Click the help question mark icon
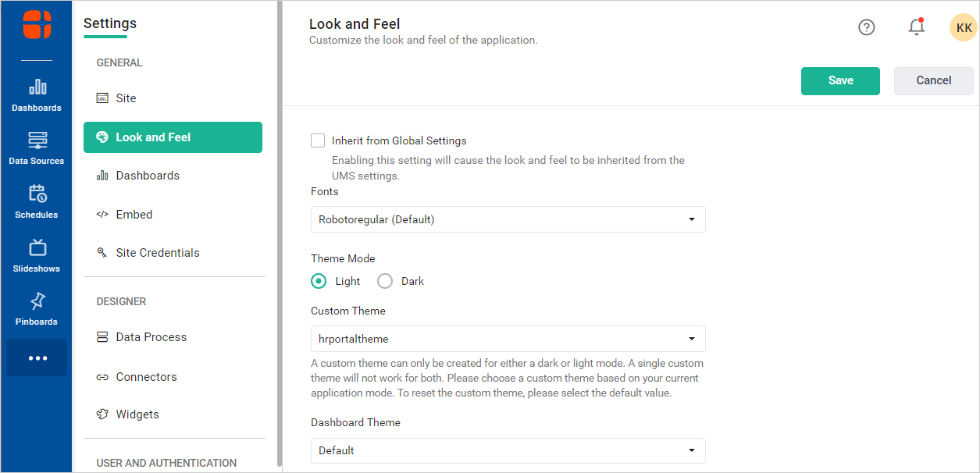Image resolution: width=980 pixels, height=473 pixels. (867, 27)
